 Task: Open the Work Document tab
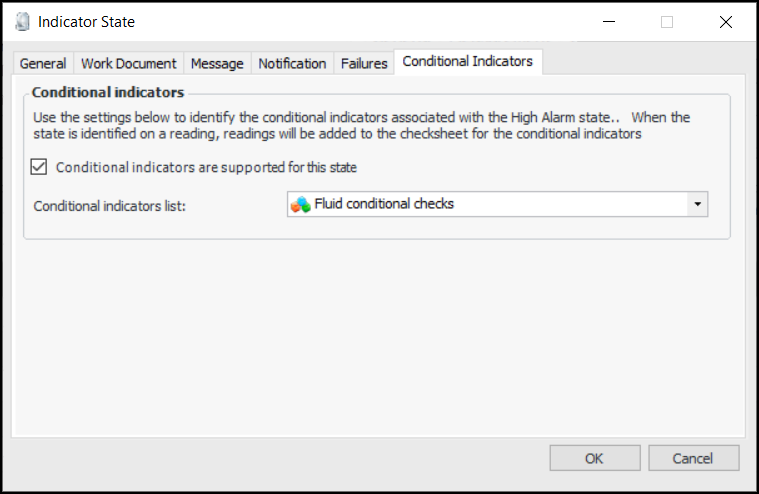128,63
